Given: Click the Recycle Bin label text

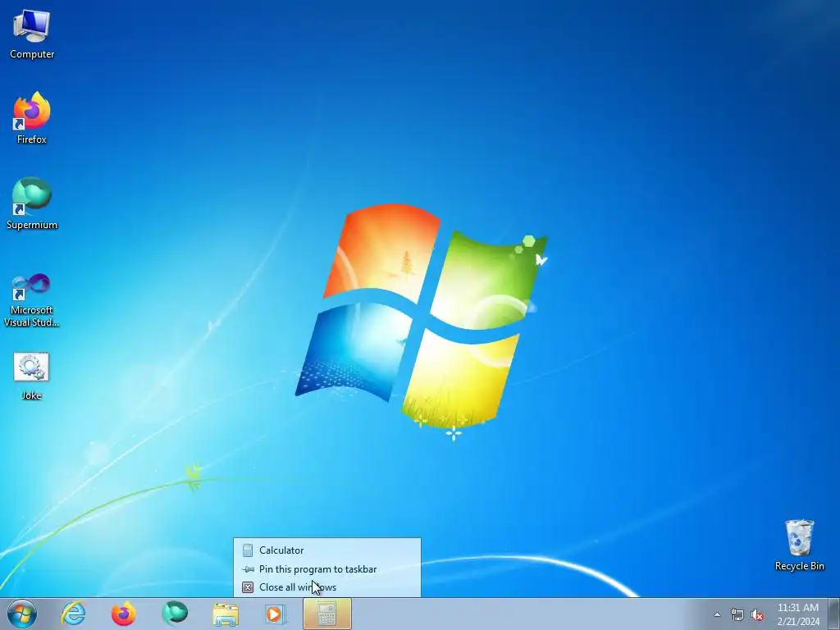Looking at the screenshot, I should coord(799,566).
